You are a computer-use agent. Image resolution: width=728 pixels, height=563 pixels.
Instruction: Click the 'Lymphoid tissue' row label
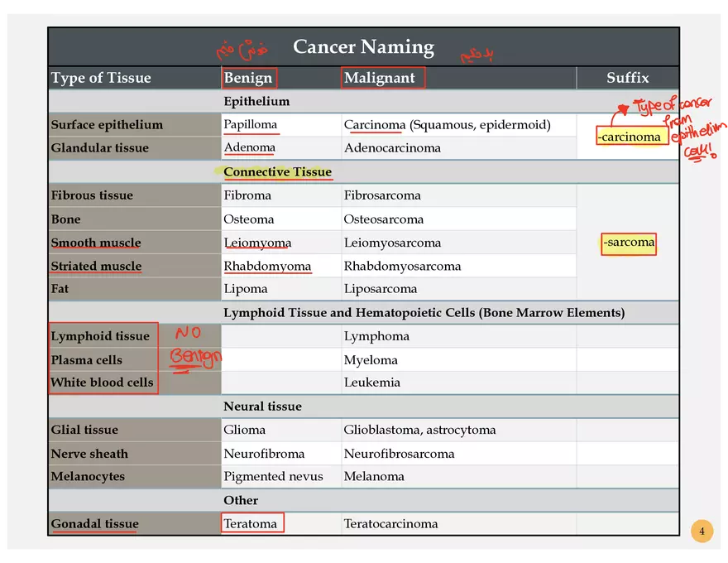tap(100, 336)
